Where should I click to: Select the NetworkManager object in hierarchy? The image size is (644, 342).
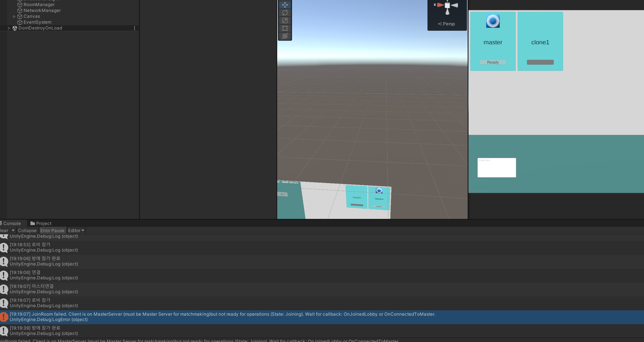click(42, 10)
